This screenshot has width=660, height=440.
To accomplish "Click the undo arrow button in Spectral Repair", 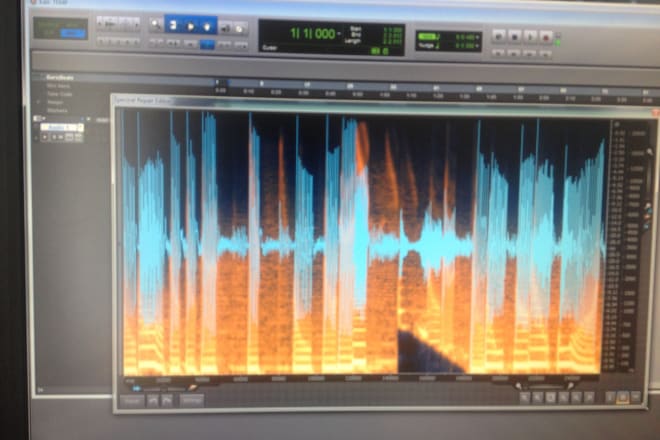I will 153,400.
